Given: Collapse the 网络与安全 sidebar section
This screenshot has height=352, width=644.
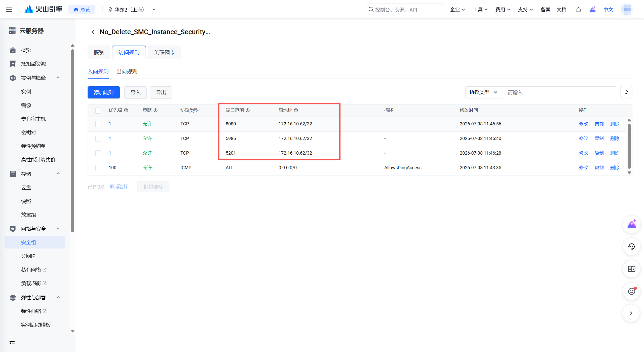Looking at the screenshot, I should pyautogui.click(x=58, y=229).
